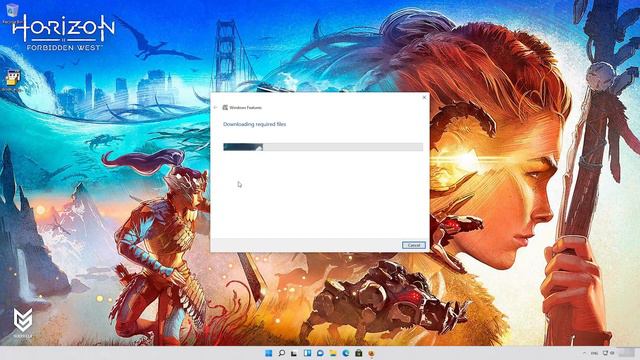This screenshot has width=640, height=360.
Task: Open Microsoft Store from the taskbar
Action: click(358, 353)
